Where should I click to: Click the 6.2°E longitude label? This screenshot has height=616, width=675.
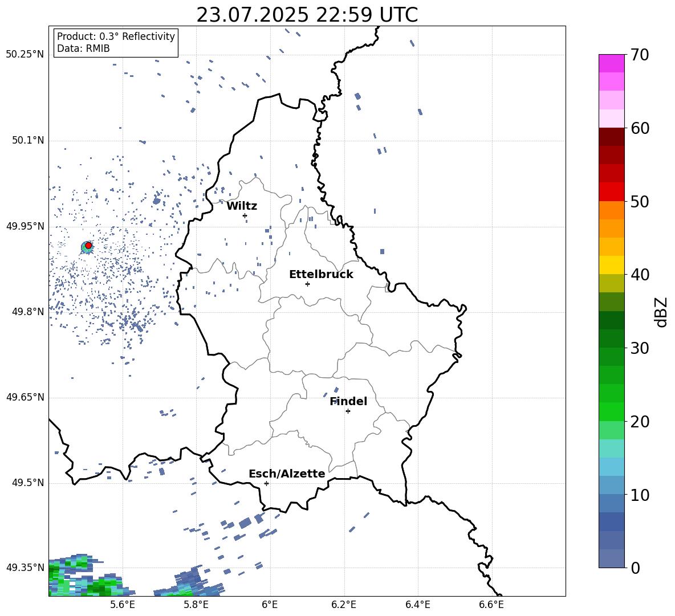tap(344, 605)
